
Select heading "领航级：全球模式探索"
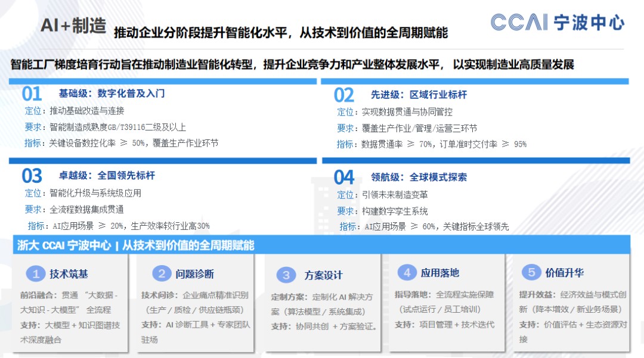click(x=419, y=177)
